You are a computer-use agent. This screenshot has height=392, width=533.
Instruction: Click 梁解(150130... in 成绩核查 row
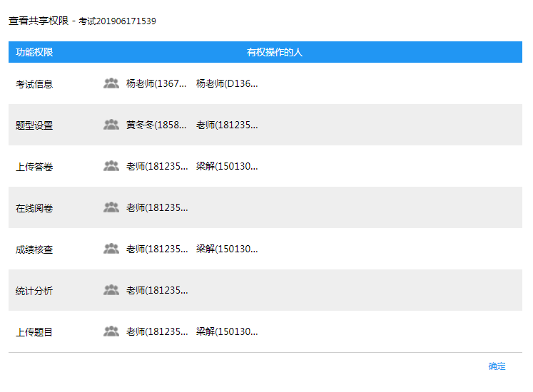click(x=227, y=249)
